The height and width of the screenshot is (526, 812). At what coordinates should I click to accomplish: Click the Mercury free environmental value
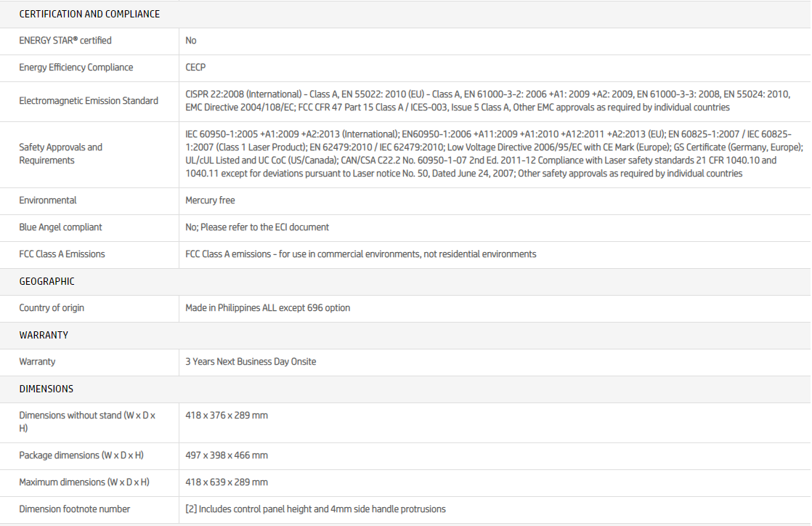[210, 201]
